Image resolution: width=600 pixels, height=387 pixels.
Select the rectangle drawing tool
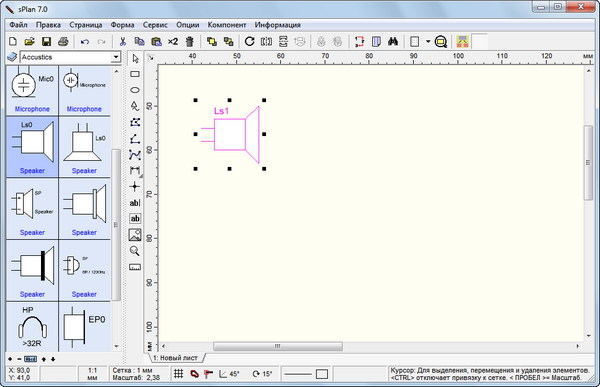click(135, 74)
